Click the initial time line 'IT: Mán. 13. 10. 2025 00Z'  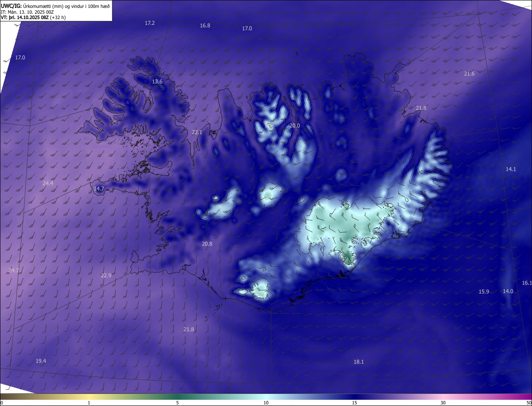[x=27, y=12]
